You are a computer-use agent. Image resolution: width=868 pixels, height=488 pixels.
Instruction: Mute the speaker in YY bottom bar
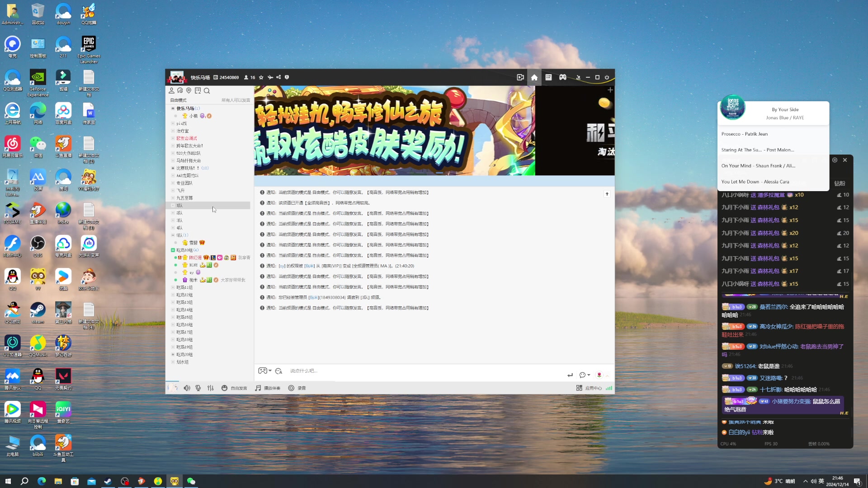[187, 388]
